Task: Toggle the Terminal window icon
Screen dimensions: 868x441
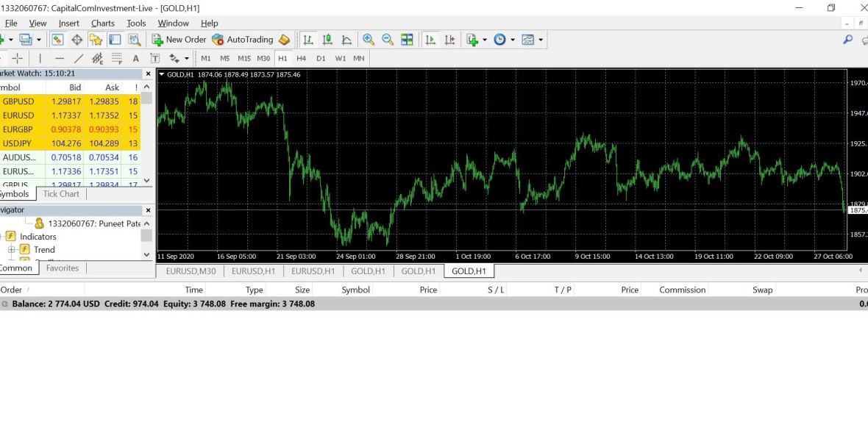Action: (x=115, y=39)
